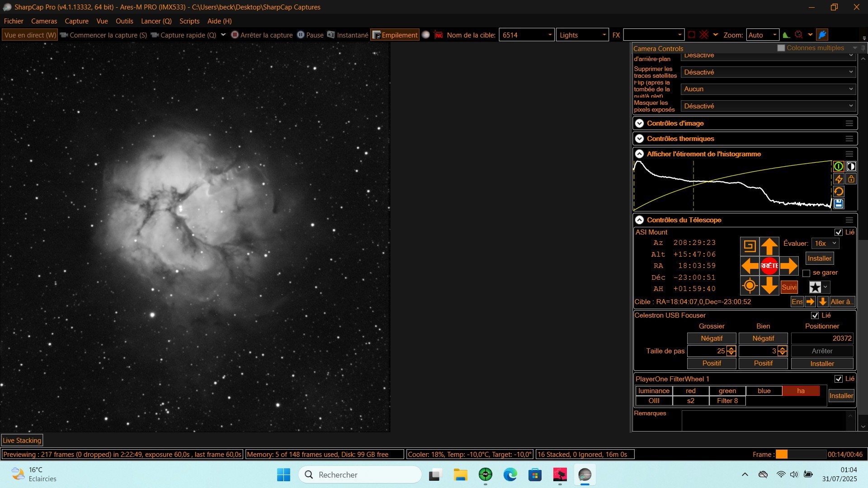Viewport: 868px width, 488px height.
Task: Expand the Contrôles thermiques section
Action: point(639,139)
